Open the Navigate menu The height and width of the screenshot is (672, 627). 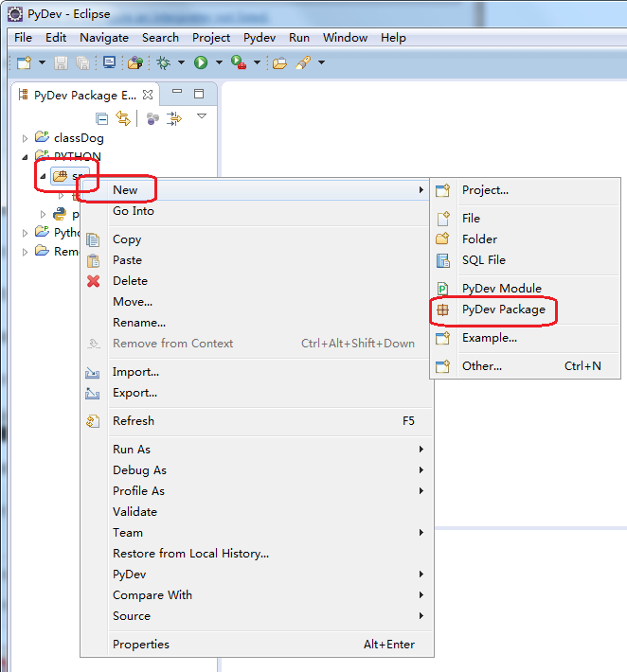[x=104, y=38]
